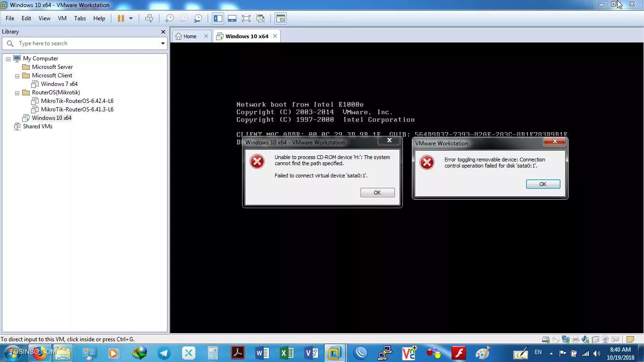Open Internet Download Manager from the taskbar
Viewport: 644px width, 362px height.
[140, 353]
